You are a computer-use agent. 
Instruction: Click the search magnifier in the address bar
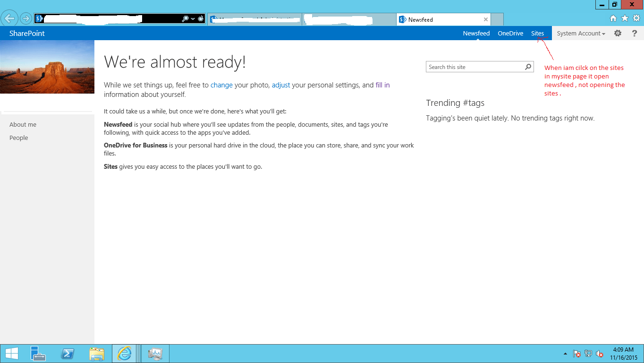pos(186,19)
